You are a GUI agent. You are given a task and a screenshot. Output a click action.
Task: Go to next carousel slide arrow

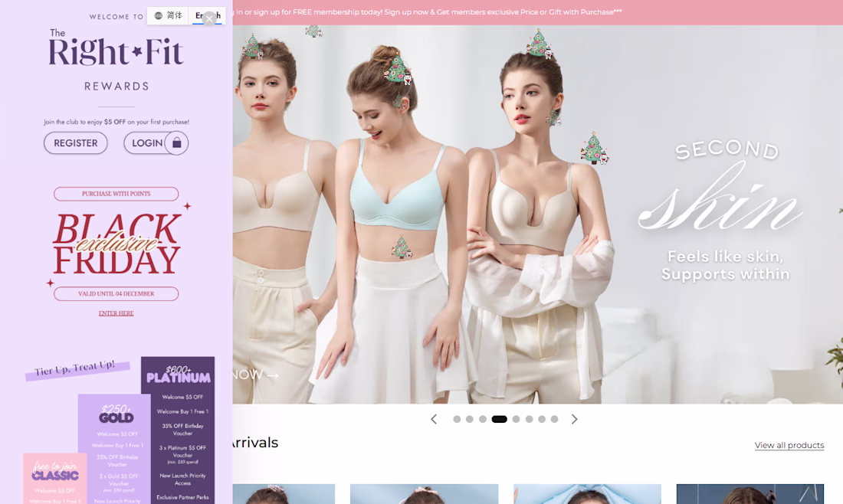click(x=574, y=419)
